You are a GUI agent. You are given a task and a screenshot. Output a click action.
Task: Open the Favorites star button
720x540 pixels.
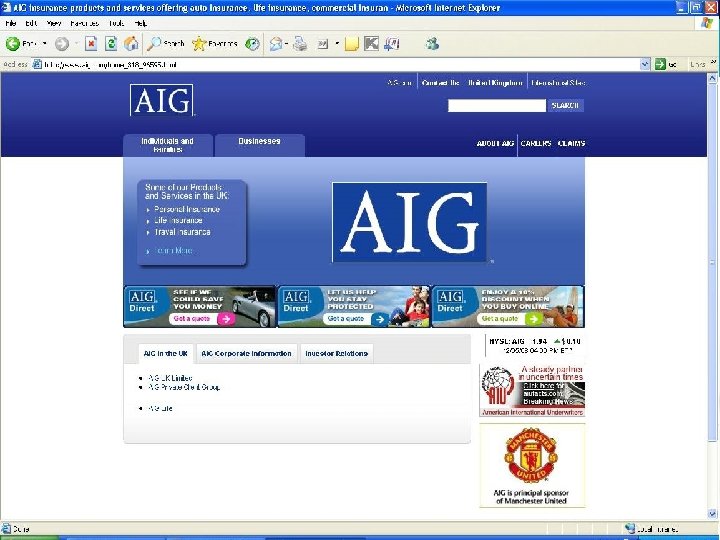pos(215,44)
